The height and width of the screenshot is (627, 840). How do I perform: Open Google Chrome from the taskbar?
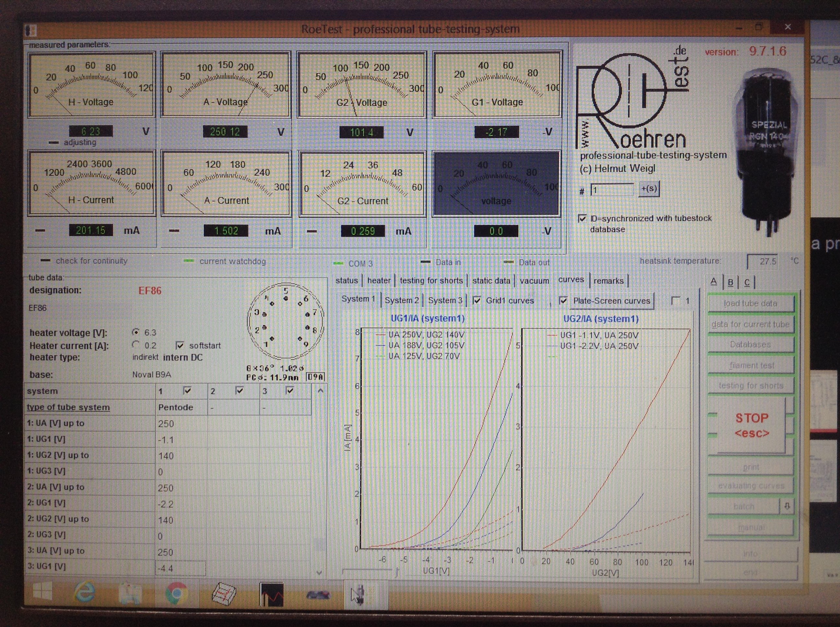coord(177,593)
